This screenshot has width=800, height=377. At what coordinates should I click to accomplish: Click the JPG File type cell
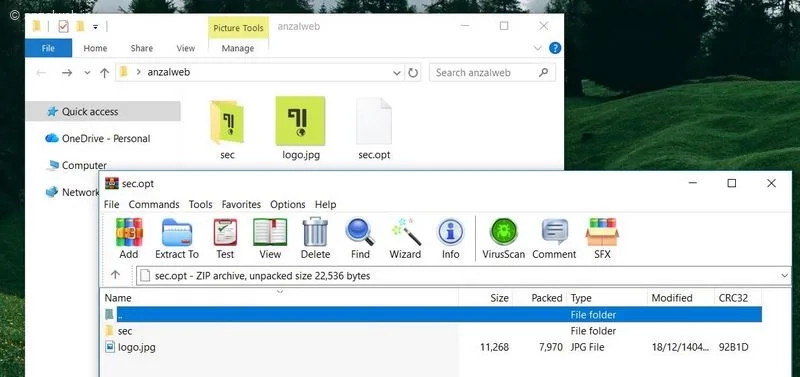pyautogui.click(x=587, y=347)
